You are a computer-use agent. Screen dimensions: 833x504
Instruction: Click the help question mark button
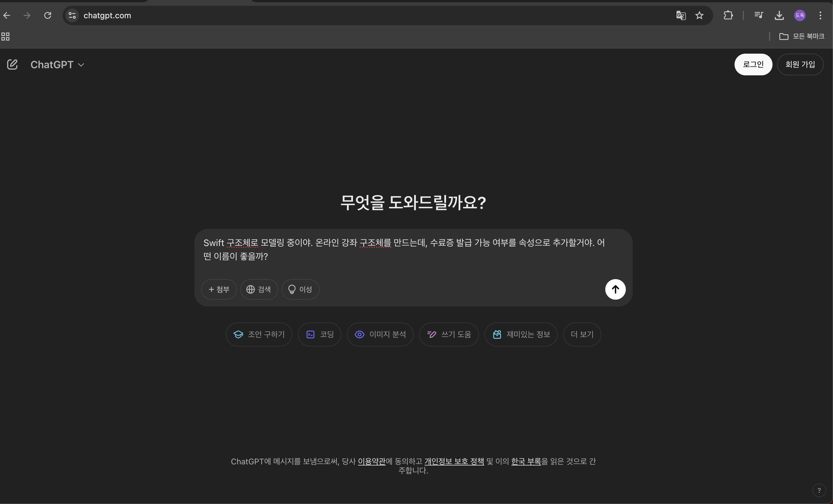[x=818, y=491]
